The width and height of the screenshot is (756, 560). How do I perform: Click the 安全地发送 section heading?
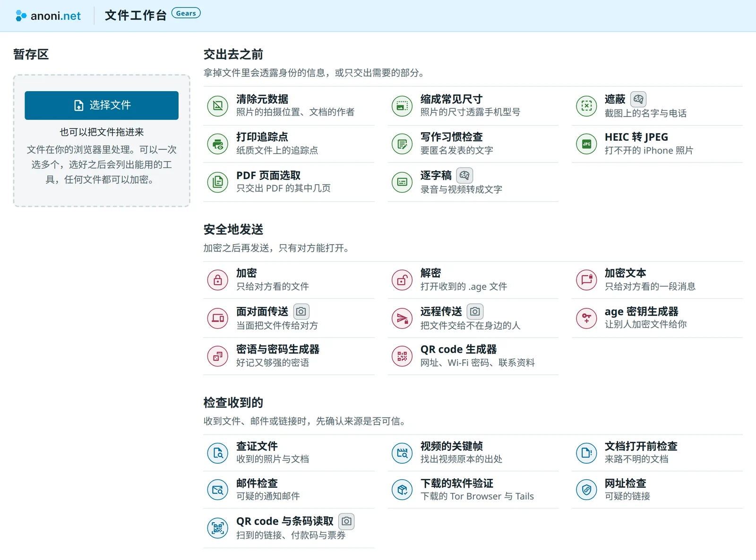(x=233, y=229)
